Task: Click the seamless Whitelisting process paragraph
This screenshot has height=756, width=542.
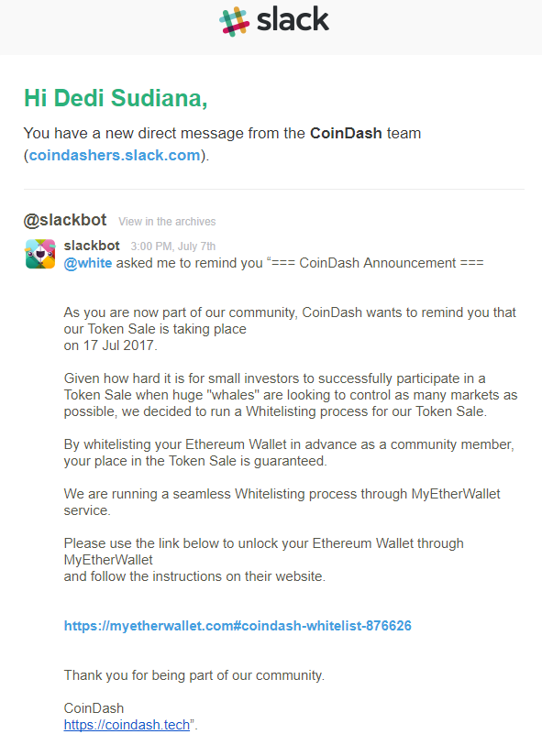Action: (282, 502)
